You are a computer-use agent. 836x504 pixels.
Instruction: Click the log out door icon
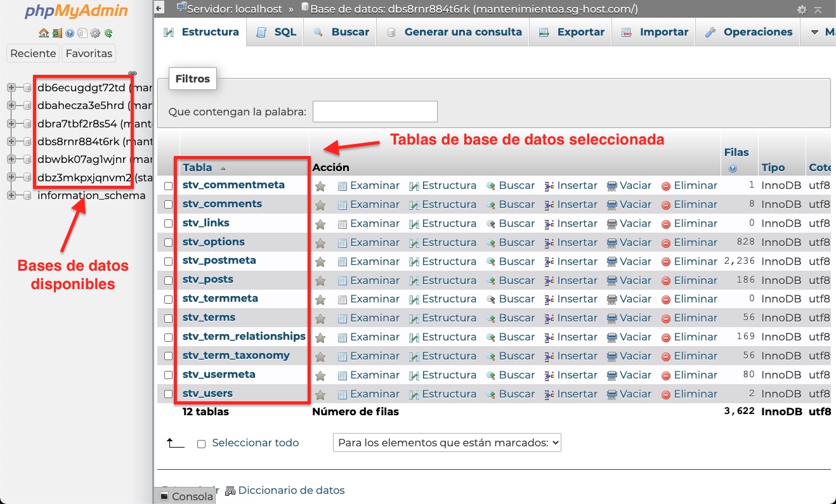(x=56, y=34)
